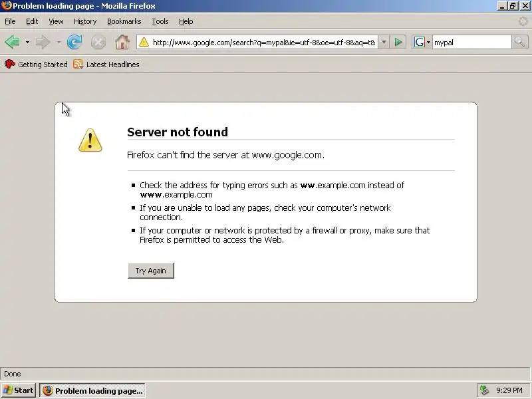Restore down the Firefox window
The height and width of the screenshot is (399, 532).
(512, 6)
